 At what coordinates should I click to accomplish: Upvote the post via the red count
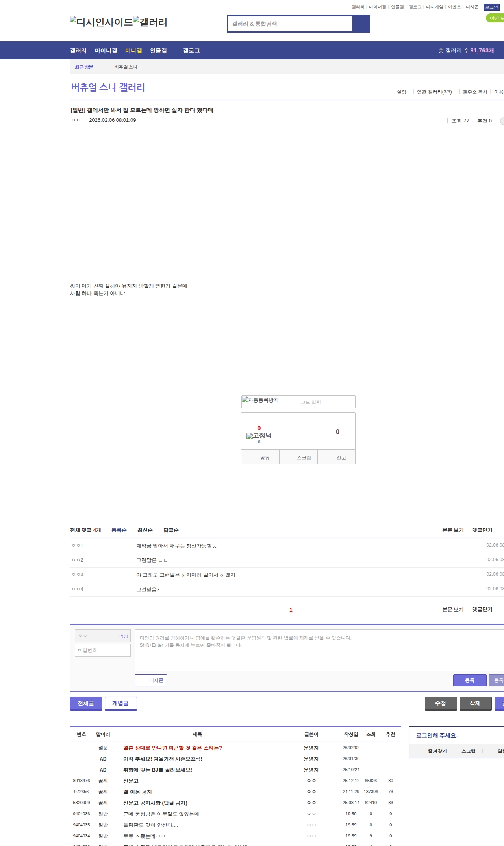(259, 428)
